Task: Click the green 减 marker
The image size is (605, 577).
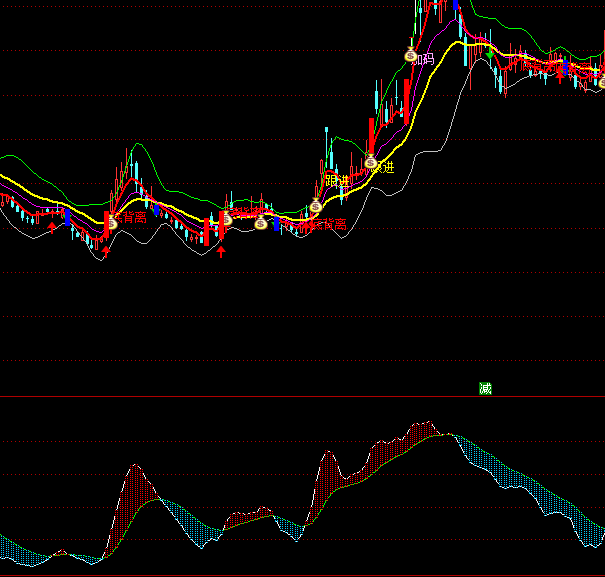Action: pos(485,388)
